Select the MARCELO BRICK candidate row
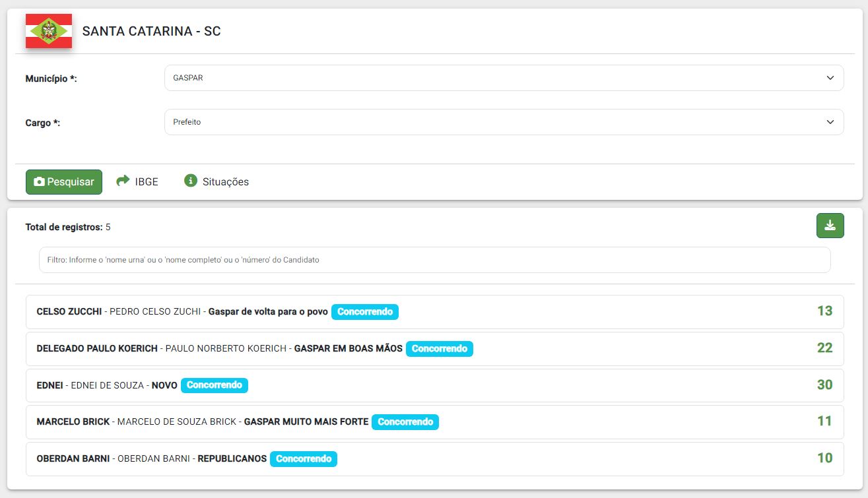 coord(434,421)
